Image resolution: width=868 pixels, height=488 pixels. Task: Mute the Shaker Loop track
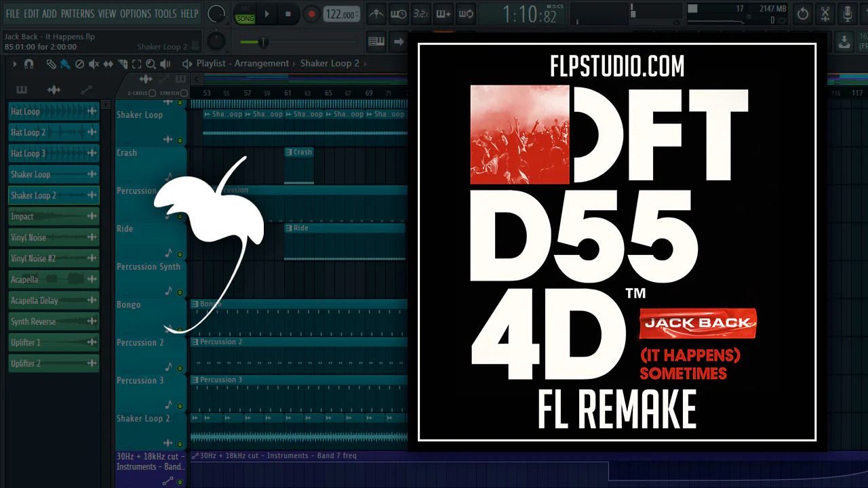tap(180, 140)
